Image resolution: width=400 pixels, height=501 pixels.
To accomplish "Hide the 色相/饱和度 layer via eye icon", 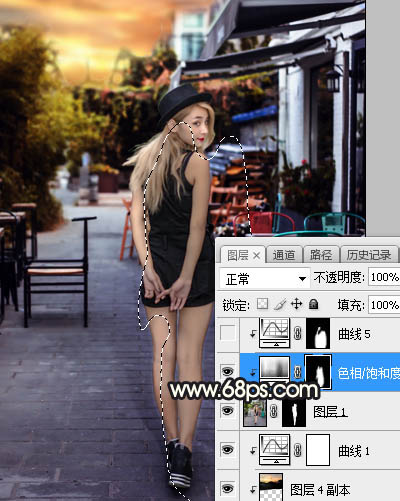I will [x=228, y=371].
